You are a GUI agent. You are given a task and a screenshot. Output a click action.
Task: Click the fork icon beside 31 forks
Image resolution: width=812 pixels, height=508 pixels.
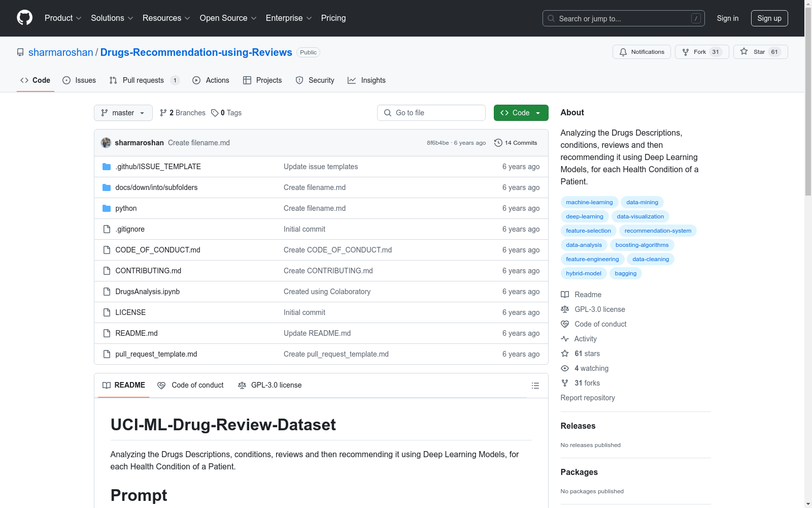[565, 383]
